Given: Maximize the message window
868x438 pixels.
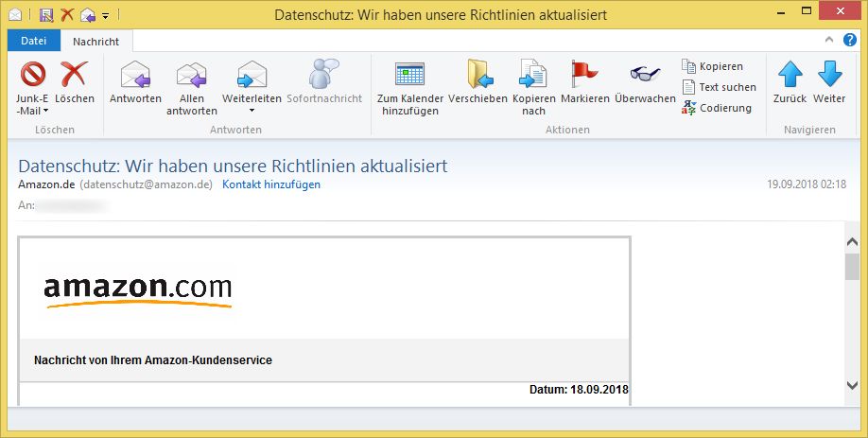Looking at the screenshot, I should pyautogui.click(x=807, y=11).
